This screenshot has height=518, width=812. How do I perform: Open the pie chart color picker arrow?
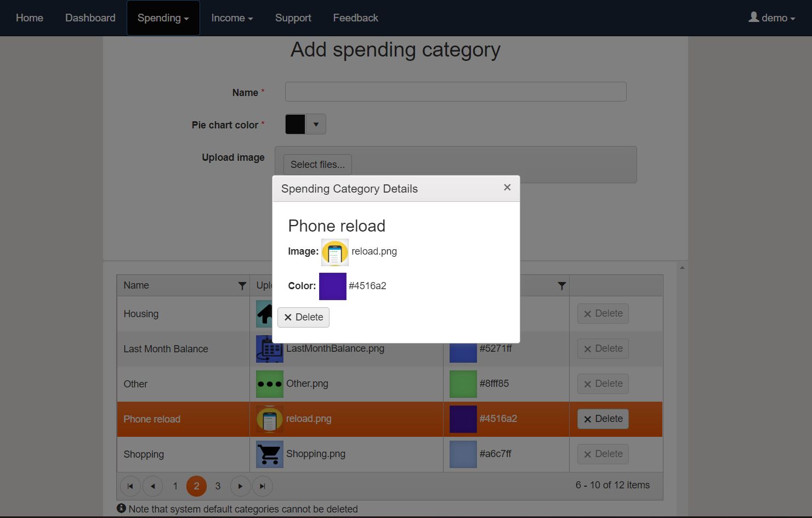[x=316, y=125]
